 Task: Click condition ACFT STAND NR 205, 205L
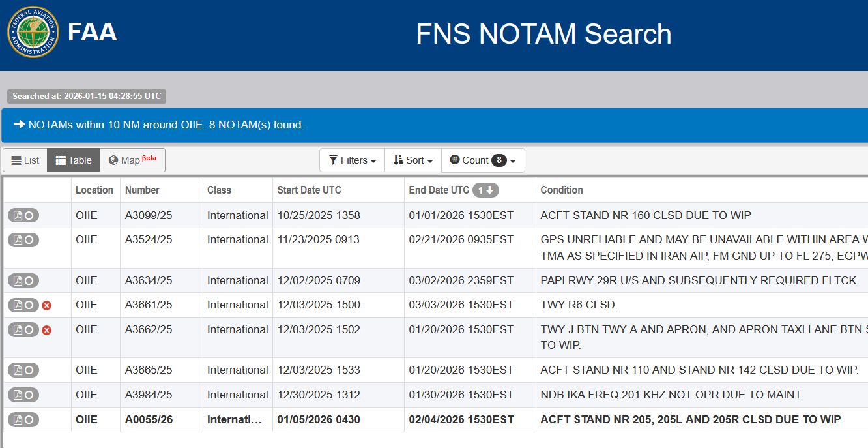pos(691,419)
